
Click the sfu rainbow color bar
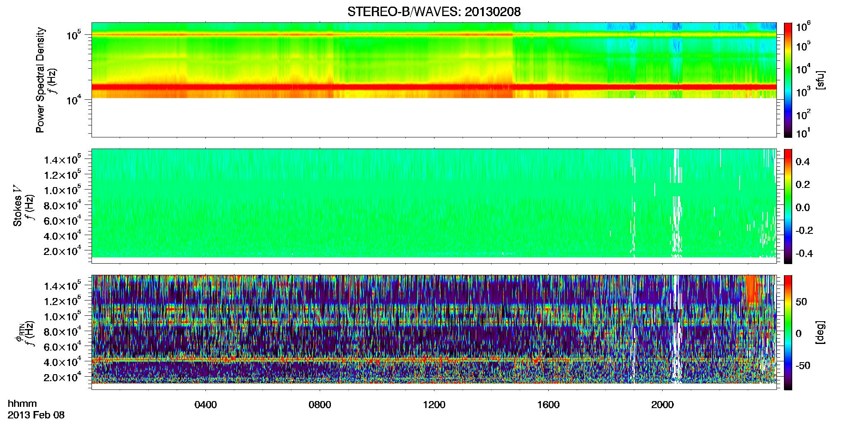tap(788, 79)
